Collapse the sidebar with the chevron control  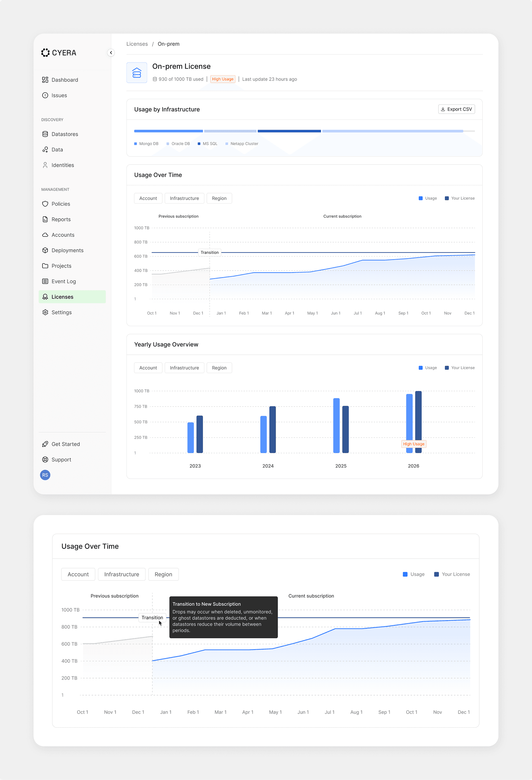point(111,53)
